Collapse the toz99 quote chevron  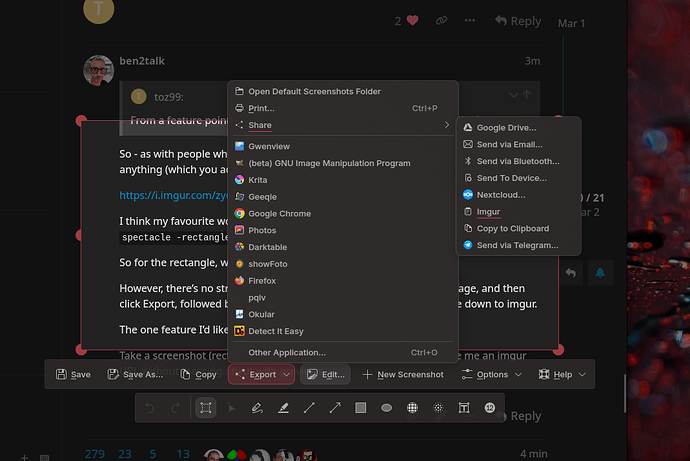[513, 95]
